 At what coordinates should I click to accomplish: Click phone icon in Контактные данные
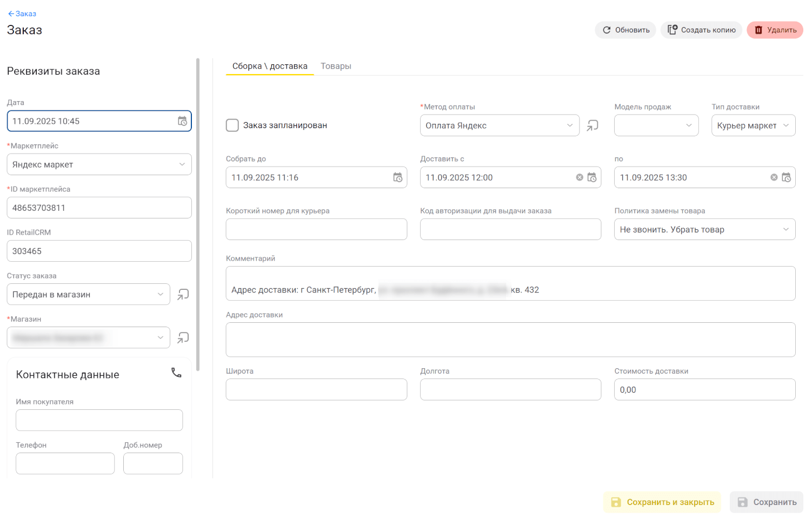[176, 373]
